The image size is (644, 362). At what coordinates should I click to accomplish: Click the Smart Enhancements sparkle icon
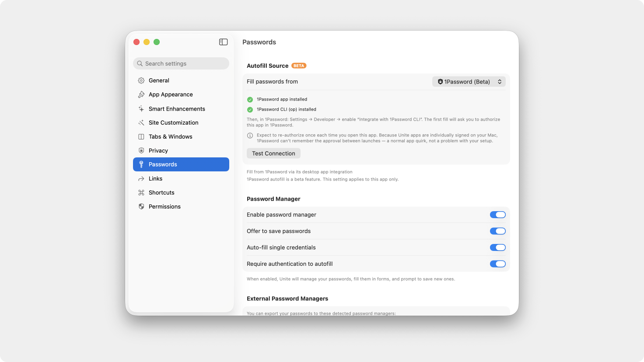pyautogui.click(x=141, y=109)
